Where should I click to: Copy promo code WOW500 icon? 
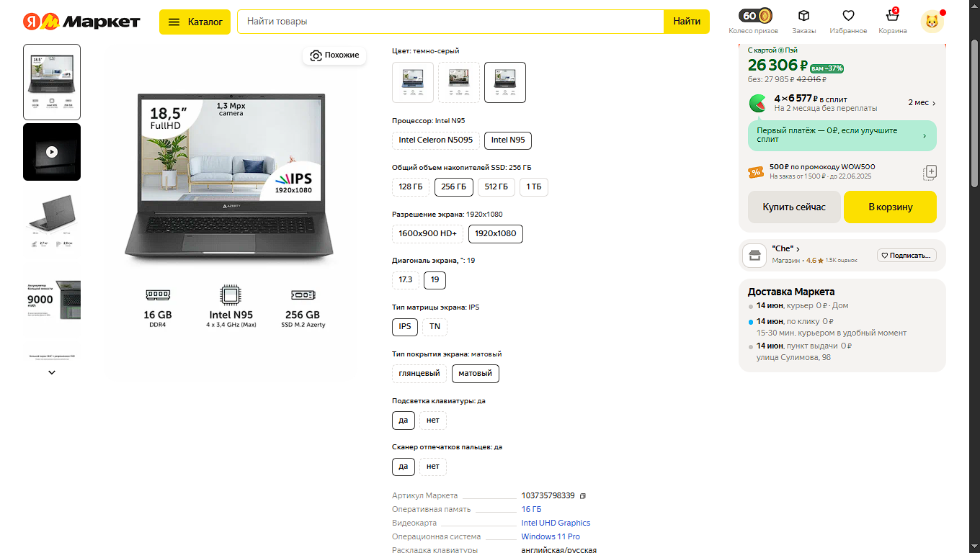coord(930,172)
